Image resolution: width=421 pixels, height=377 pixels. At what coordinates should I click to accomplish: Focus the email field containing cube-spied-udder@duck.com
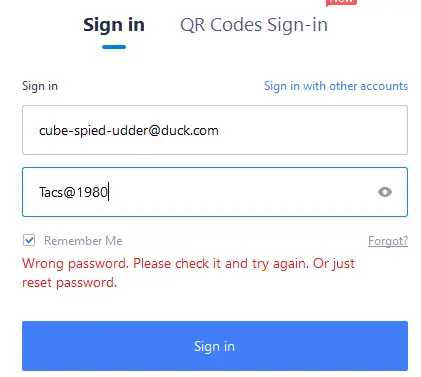click(x=215, y=130)
